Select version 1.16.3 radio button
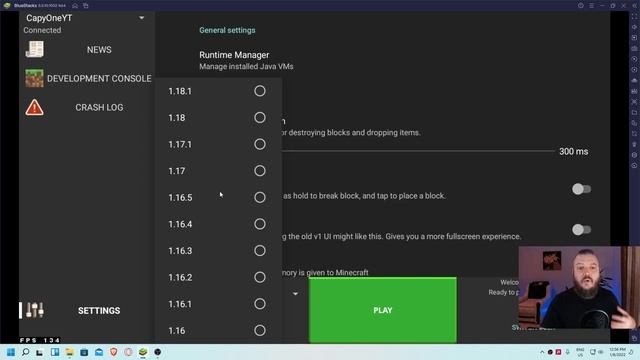This screenshot has height=360, width=640. tap(260, 250)
